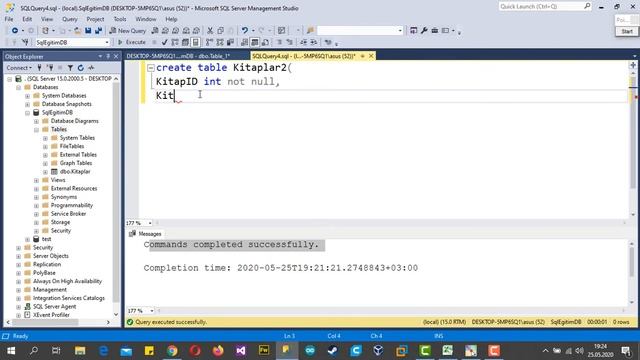The width and height of the screenshot is (640, 360).
Task: Expand the Database Snapshots node
Action: click(x=27, y=104)
